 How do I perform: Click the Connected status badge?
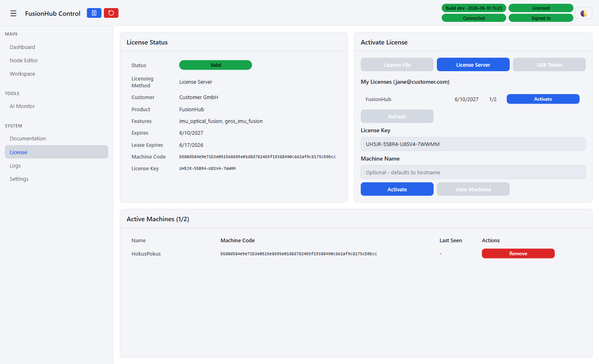tap(474, 18)
